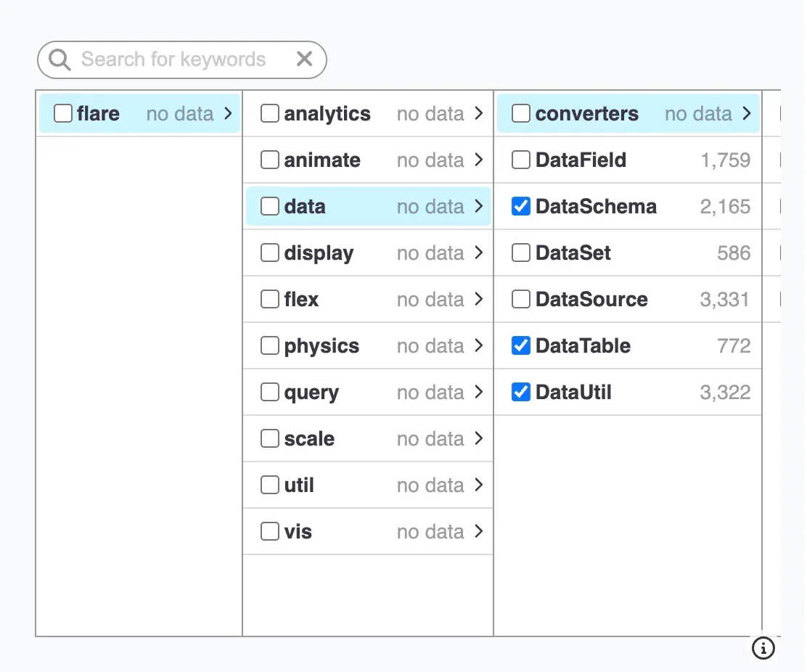Click the DataUtil value 3,322

click(x=725, y=393)
